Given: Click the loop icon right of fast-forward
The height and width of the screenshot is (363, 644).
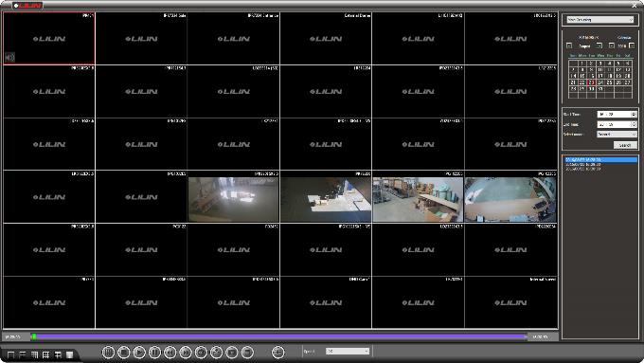Looking at the screenshot, I should [x=201, y=353].
